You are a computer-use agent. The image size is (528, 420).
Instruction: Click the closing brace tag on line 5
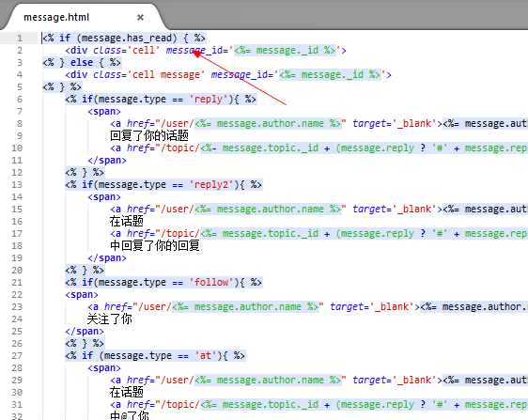[62, 87]
